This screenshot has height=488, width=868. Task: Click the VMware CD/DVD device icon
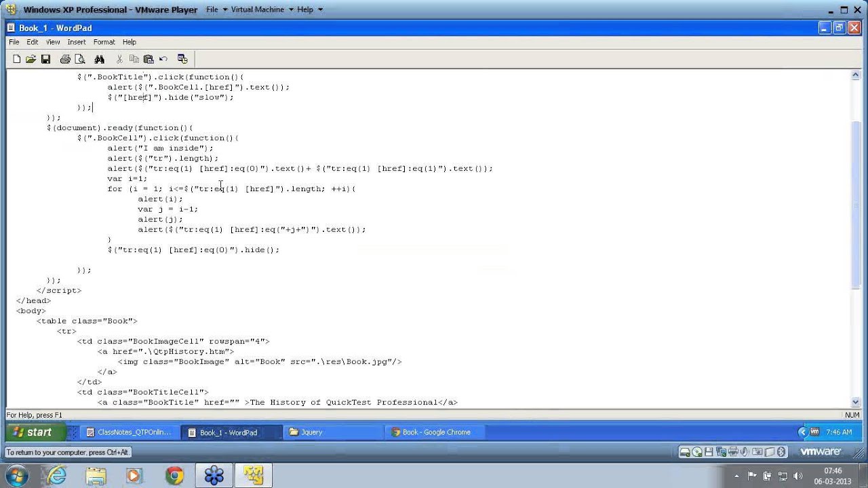[697, 452]
